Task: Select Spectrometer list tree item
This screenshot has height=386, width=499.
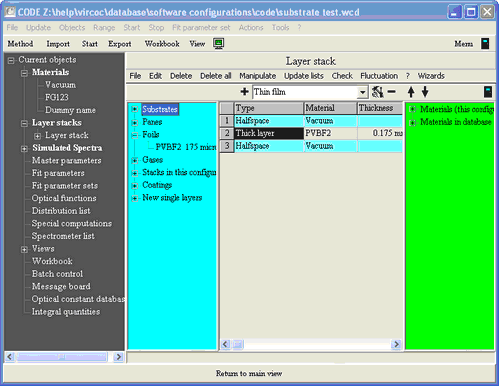Action: point(63,236)
